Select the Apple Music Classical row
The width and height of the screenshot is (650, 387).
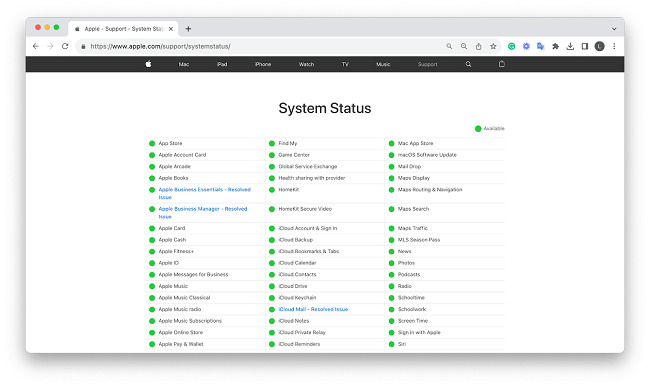click(x=205, y=298)
